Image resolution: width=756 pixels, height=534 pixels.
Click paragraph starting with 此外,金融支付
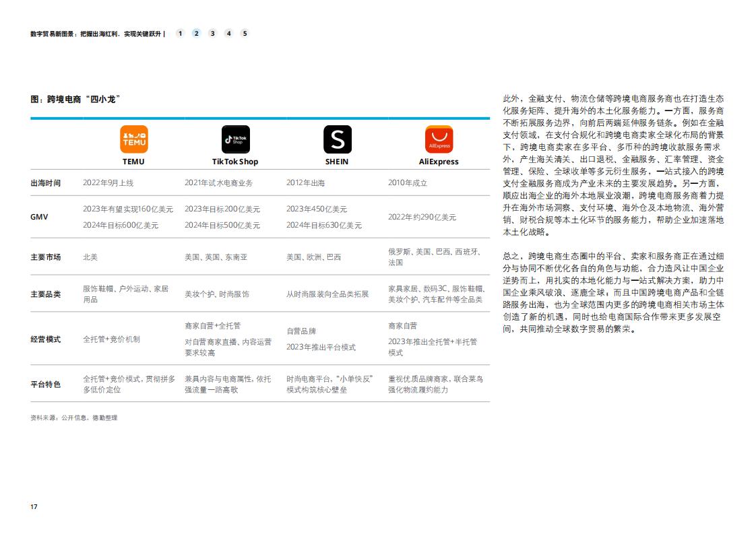[x=613, y=165]
